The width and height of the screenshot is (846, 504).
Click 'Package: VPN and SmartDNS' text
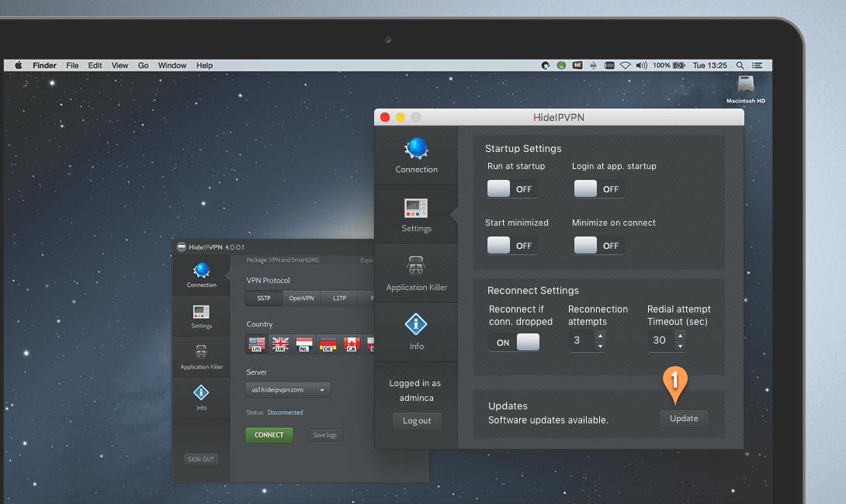coord(283,260)
